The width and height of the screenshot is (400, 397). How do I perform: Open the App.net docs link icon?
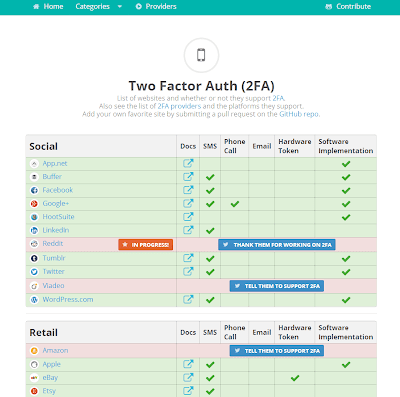click(188, 163)
